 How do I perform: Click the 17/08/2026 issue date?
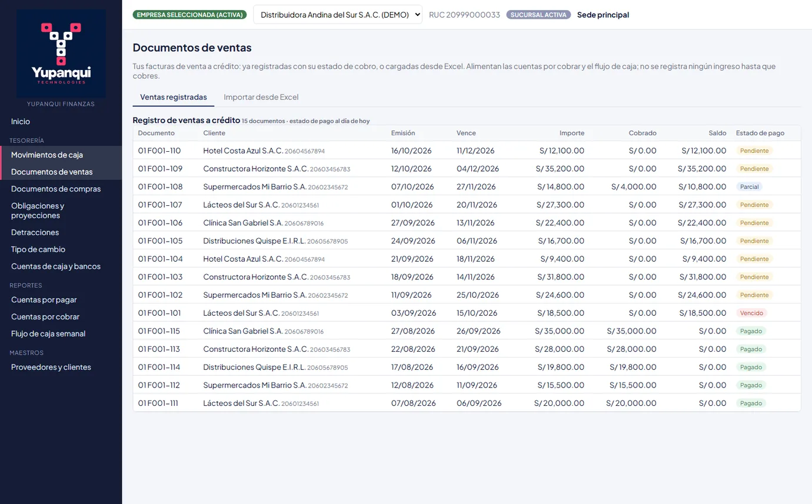point(412,368)
